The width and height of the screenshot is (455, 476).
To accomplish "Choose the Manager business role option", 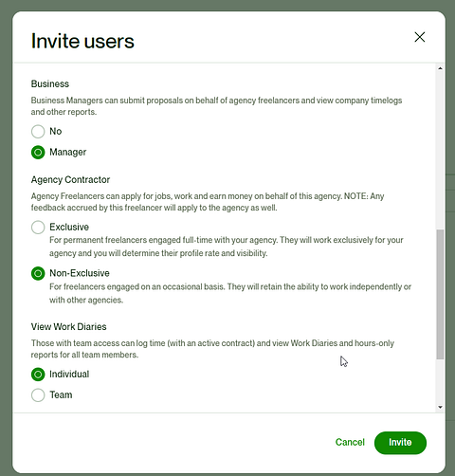I will pyautogui.click(x=38, y=152).
